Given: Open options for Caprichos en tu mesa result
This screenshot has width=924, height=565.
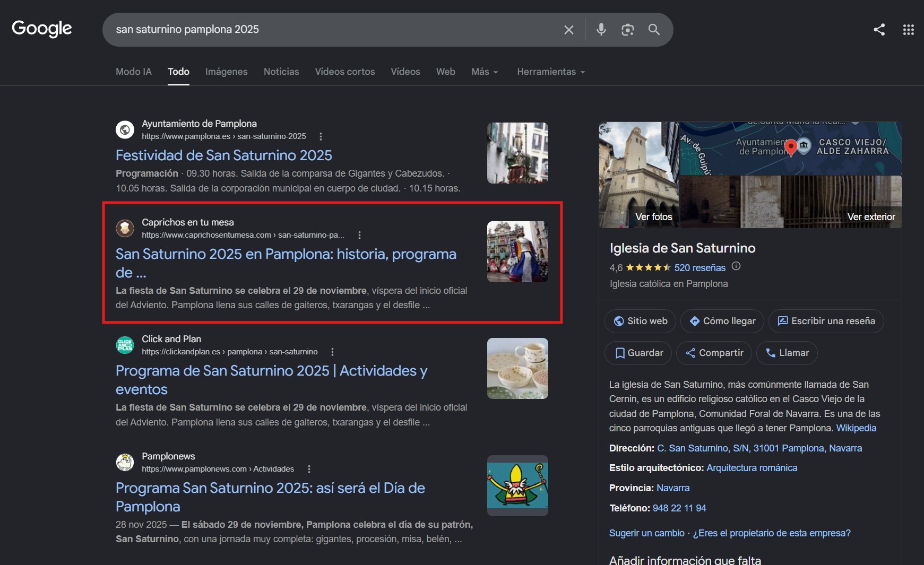Looking at the screenshot, I should 359,235.
